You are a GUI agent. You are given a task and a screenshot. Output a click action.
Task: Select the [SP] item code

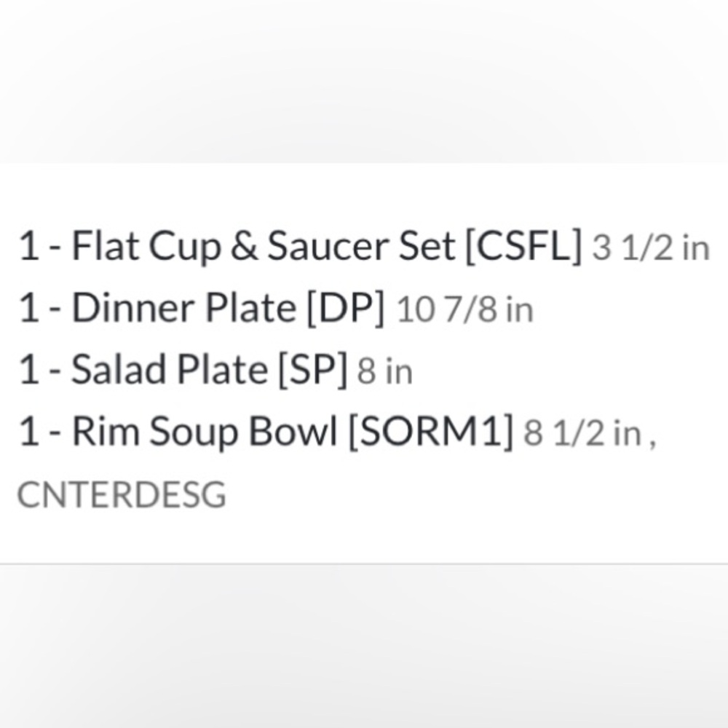click(x=313, y=370)
